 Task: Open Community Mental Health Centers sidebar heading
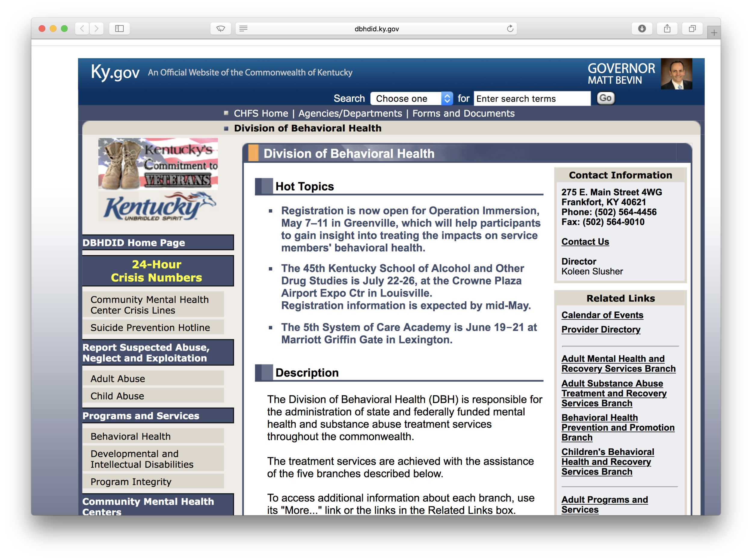click(x=158, y=505)
